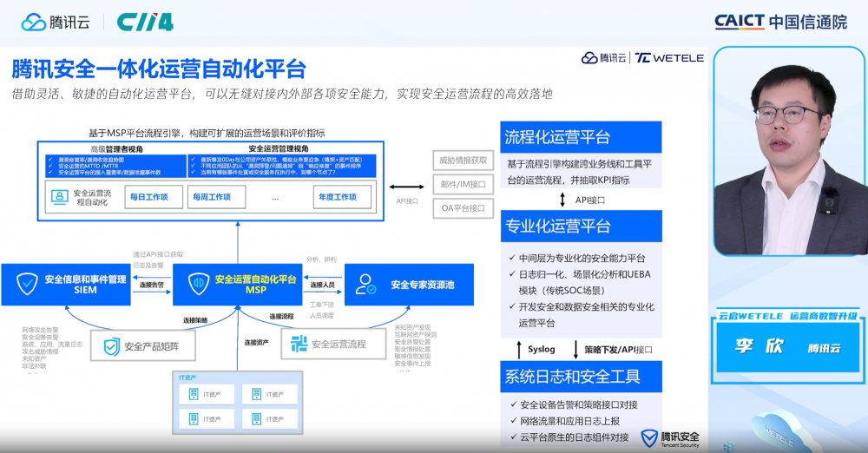Select the 每周工作项 box
This screenshot has height=453, width=868.
[x=216, y=197]
